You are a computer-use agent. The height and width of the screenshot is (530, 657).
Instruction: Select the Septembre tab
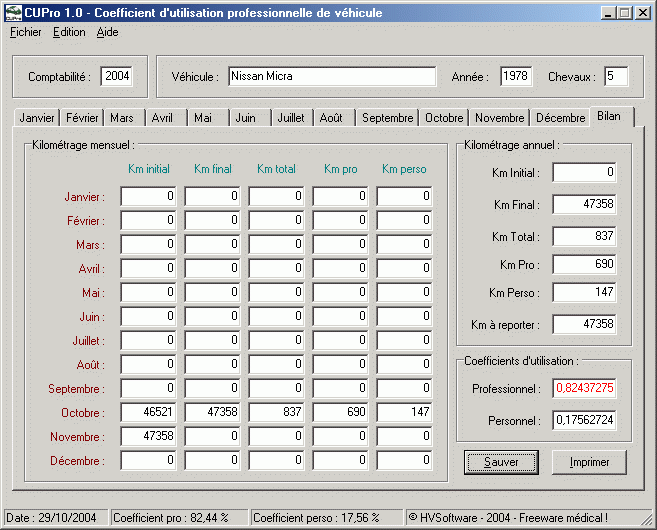387,118
